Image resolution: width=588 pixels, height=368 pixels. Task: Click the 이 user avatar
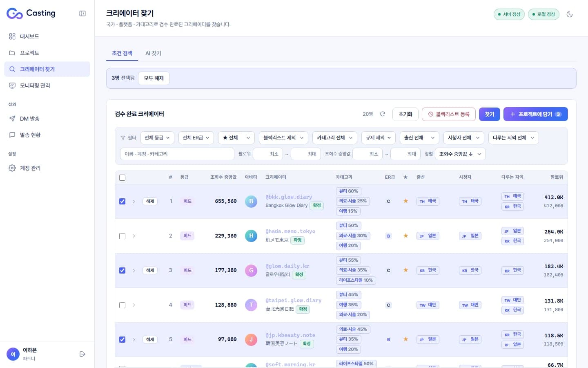click(13, 354)
